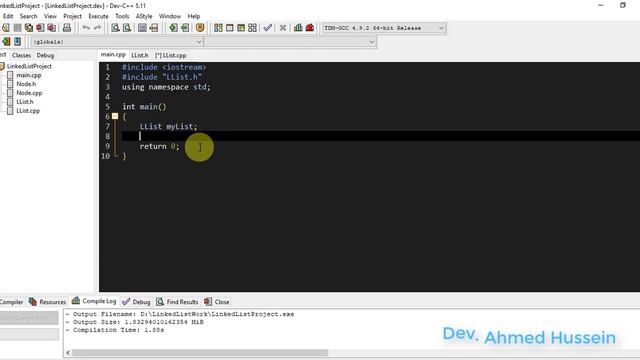Screen dimensions: 640x360
Task: Open the bottom panel Debug tab
Action: click(x=136, y=302)
